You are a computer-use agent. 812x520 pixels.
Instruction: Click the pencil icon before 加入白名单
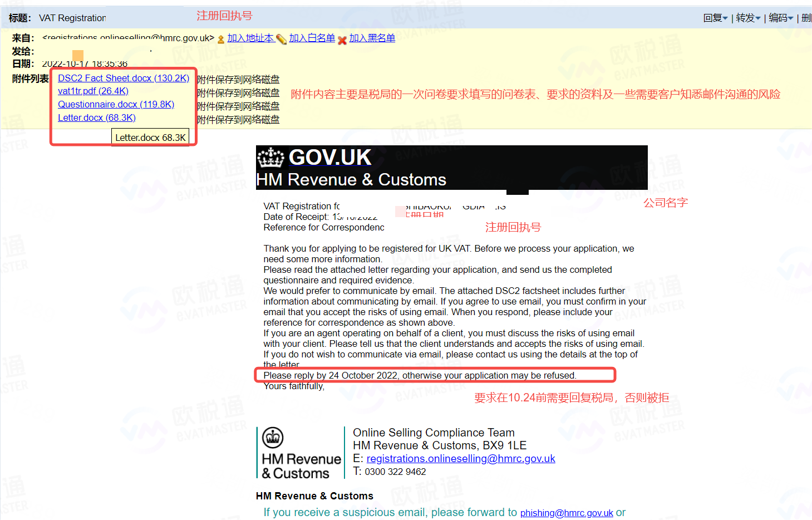[281, 39]
